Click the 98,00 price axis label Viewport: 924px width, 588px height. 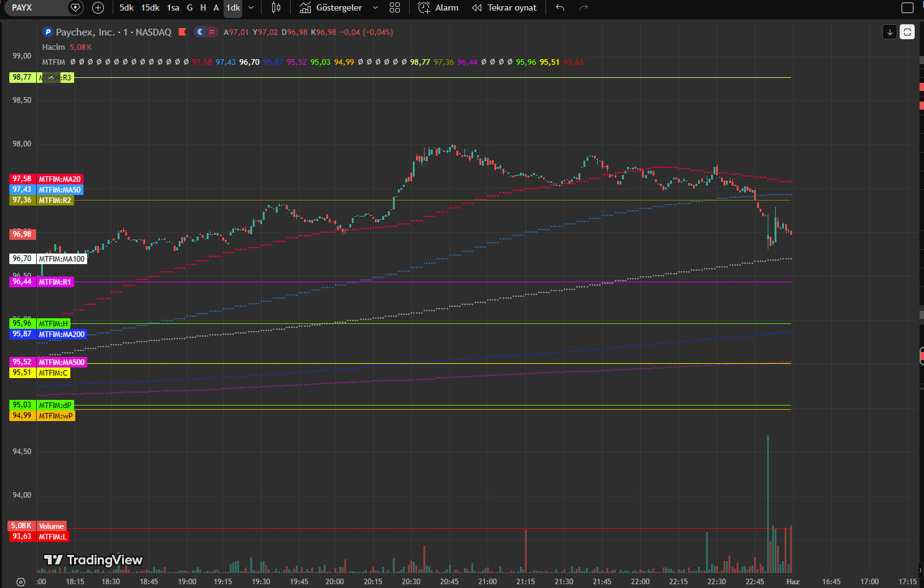(x=22, y=144)
